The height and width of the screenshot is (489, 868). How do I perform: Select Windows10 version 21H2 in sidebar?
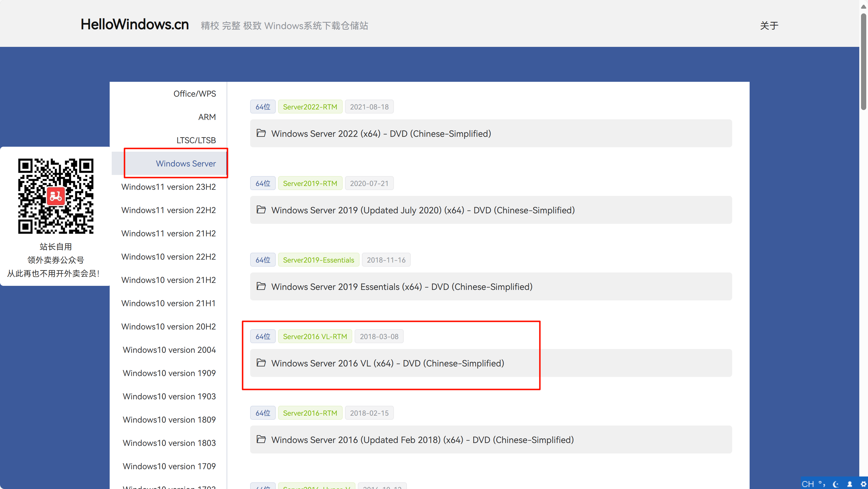tap(168, 279)
